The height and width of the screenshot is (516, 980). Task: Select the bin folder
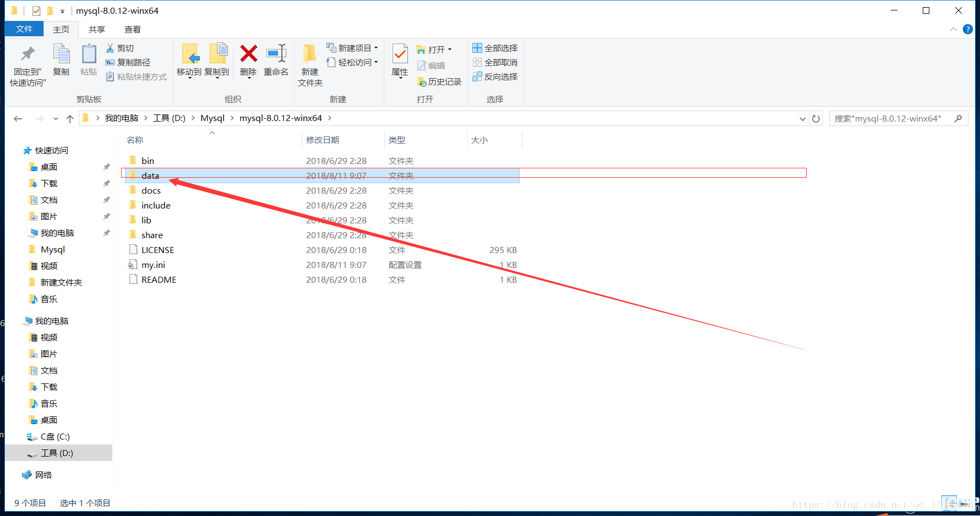click(322, 161)
